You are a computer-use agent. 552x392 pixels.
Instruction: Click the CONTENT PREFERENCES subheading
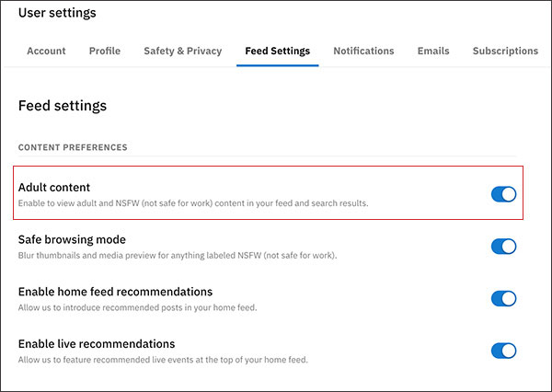point(73,147)
